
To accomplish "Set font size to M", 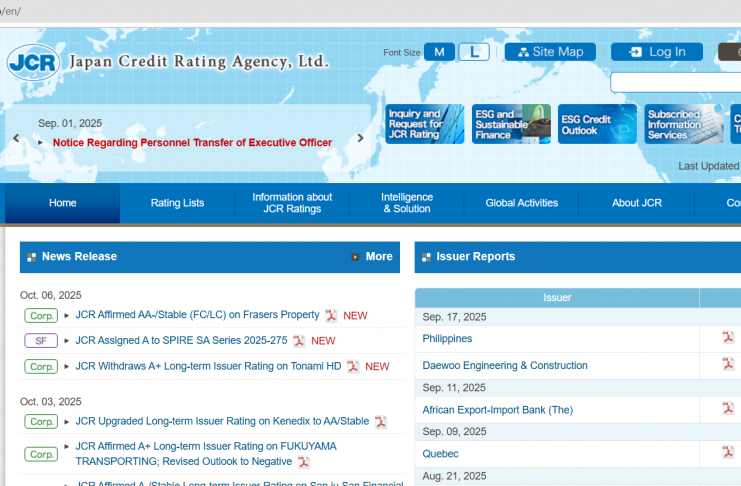I will pos(439,52).
